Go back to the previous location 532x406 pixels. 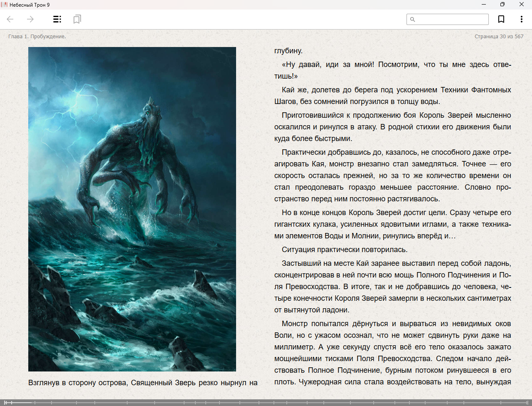(x=10, y=19)
